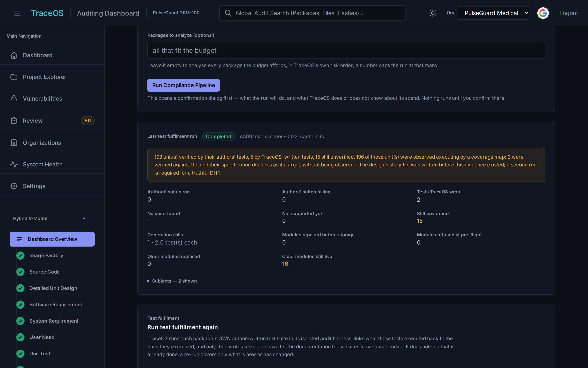Focus the Packages to analyze input
The height and width of the screenshot is (368, 588).
point(346,50)
